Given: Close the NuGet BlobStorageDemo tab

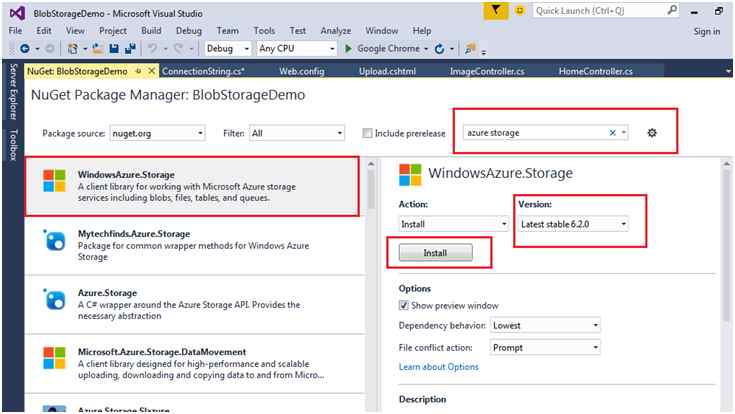Looking at the screenshot, I should point(151,71).
